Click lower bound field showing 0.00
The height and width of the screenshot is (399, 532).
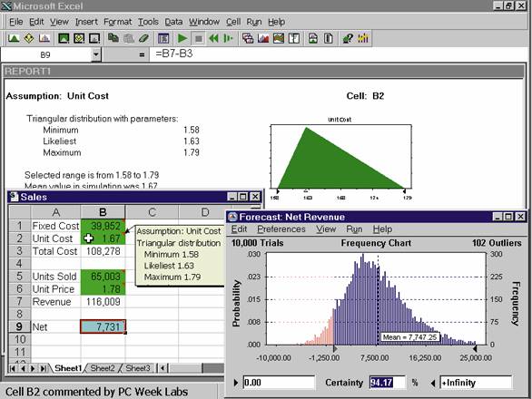(280, 383)
